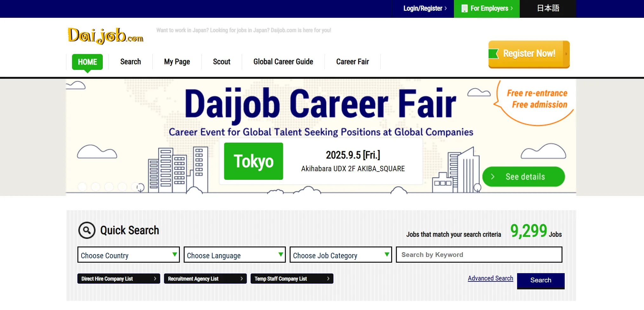Screen dimensions: 644x310
Task: Open Recruitment Agency List
Action: (205, 279)
